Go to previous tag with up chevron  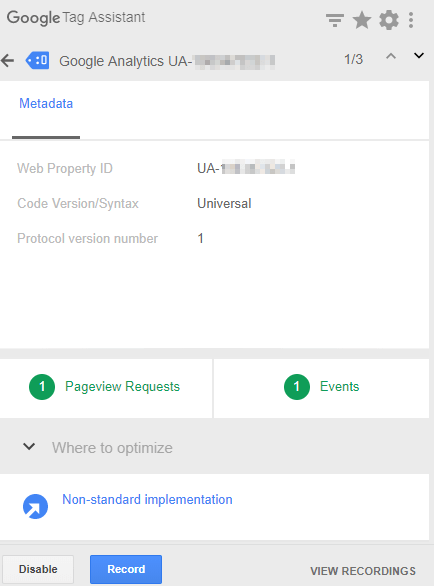tap(391, 56)
